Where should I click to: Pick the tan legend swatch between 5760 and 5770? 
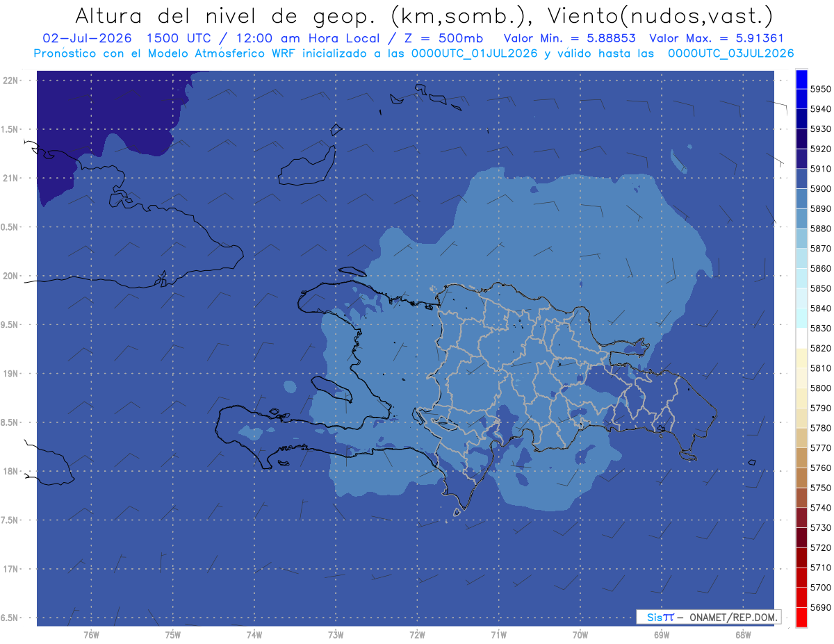801,458
